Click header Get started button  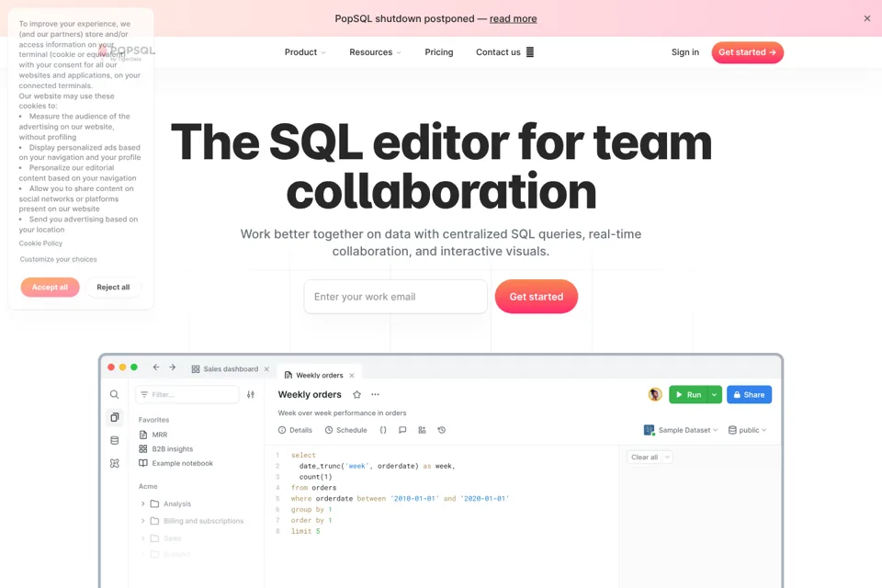pyautogui.click(x=747, y=52)
